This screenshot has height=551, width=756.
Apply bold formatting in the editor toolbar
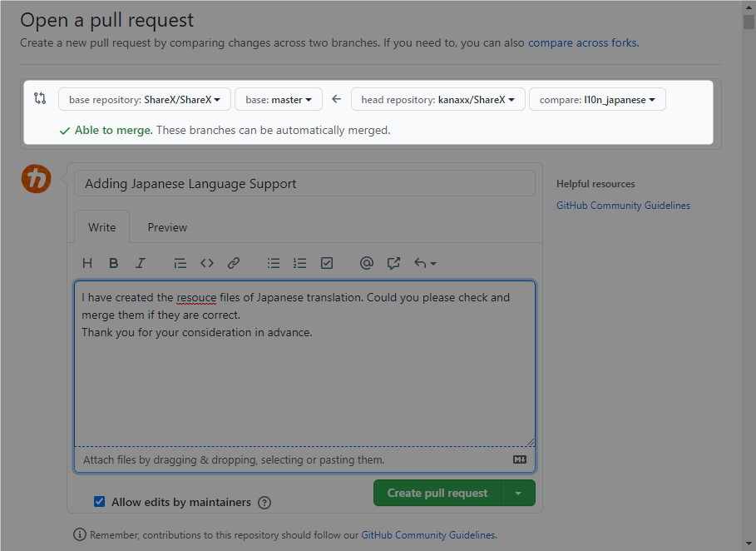(x=113, y=263)
